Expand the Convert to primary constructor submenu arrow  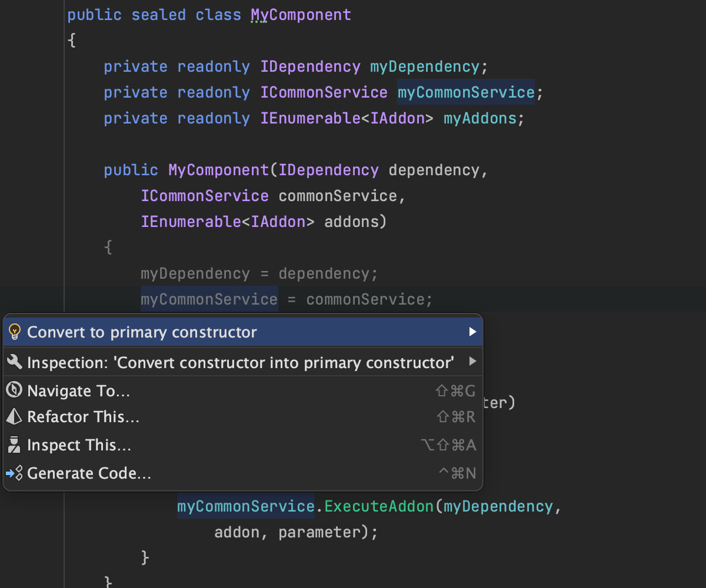(472, 332)
